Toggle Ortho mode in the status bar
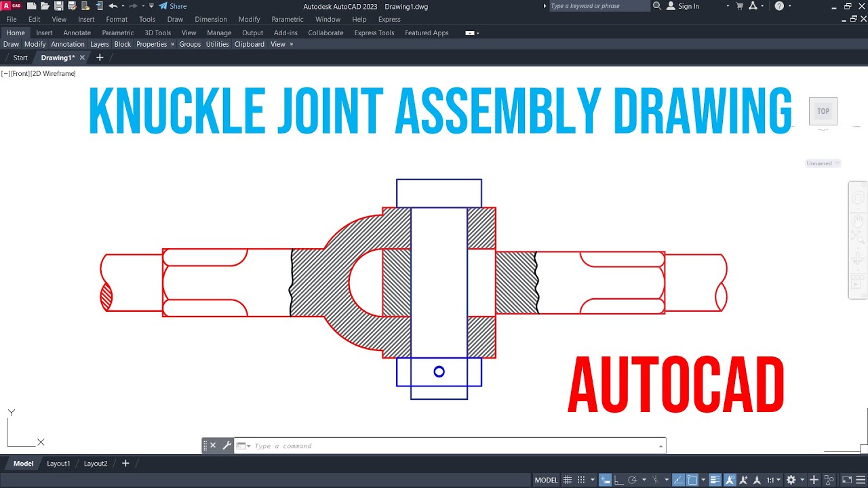The width and height of the screenshot is (868, 488). coord(619,480)
